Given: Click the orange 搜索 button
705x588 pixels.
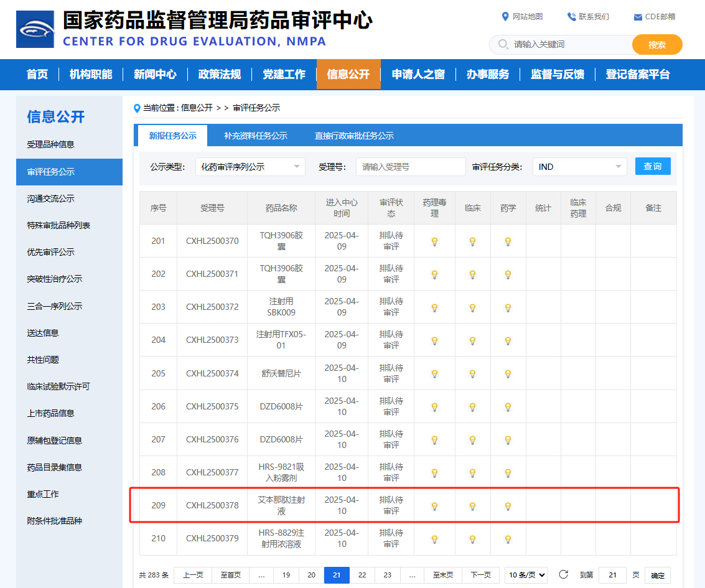Looking at the screenshot, I should click(x=657, y=45).
